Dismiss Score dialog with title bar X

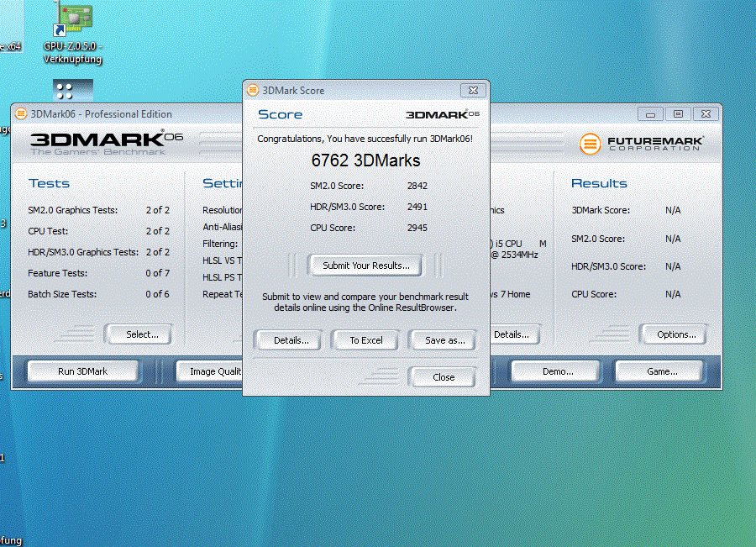pos(473,90)
